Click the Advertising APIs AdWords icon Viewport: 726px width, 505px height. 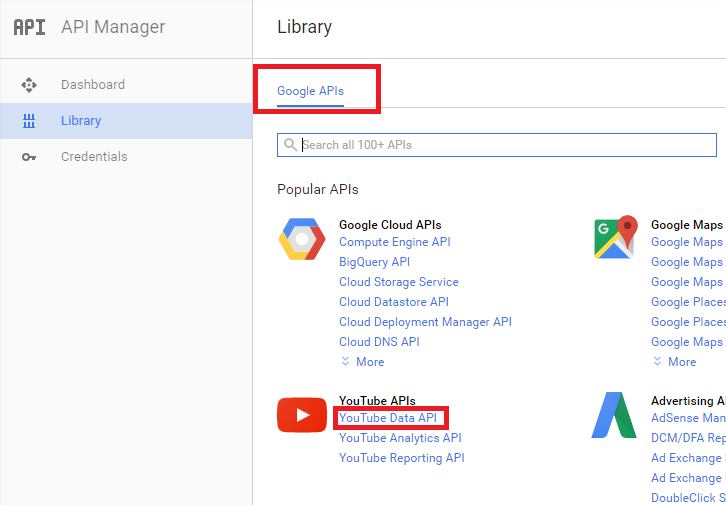[x=614, y=415]
